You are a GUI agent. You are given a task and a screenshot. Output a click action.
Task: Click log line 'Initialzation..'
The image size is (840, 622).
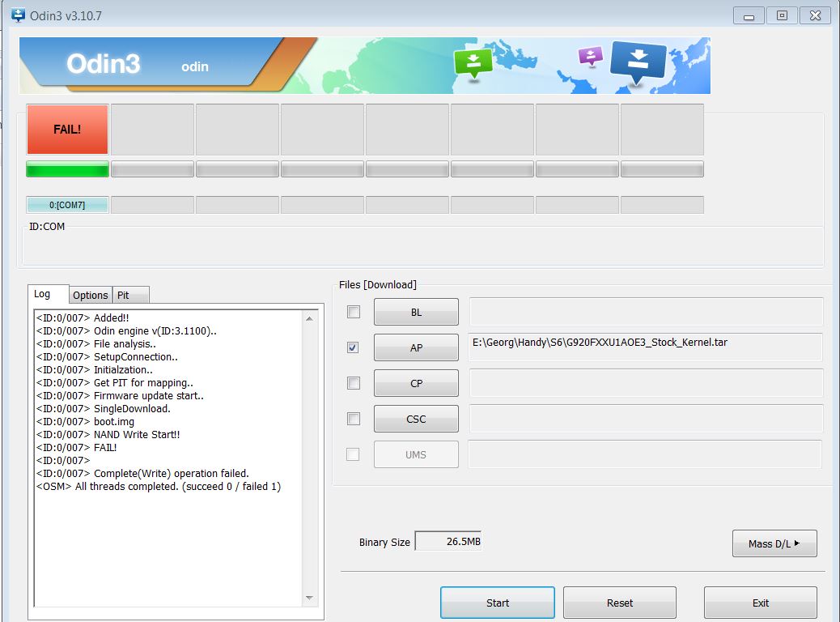pyautogui.click(x=95, y=369)
